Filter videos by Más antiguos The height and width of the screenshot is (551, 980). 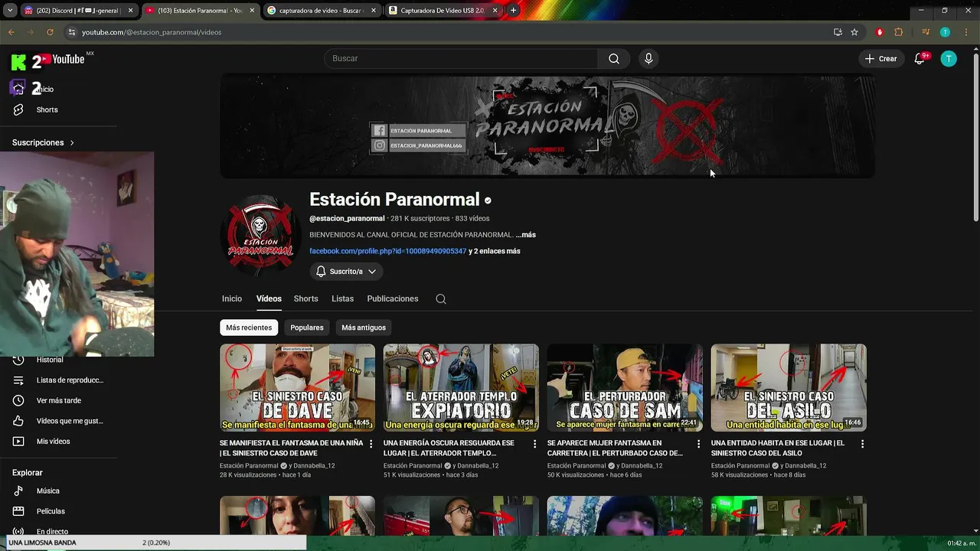364,328
